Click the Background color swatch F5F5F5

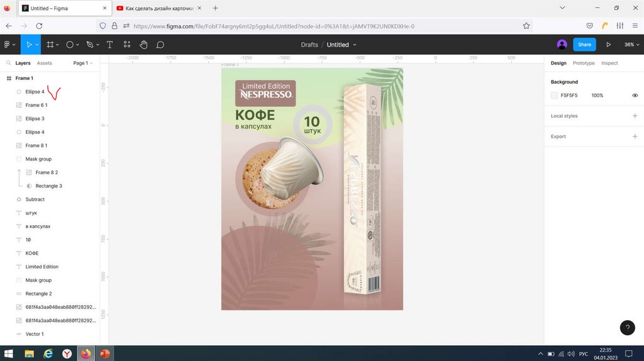point(554,96)
